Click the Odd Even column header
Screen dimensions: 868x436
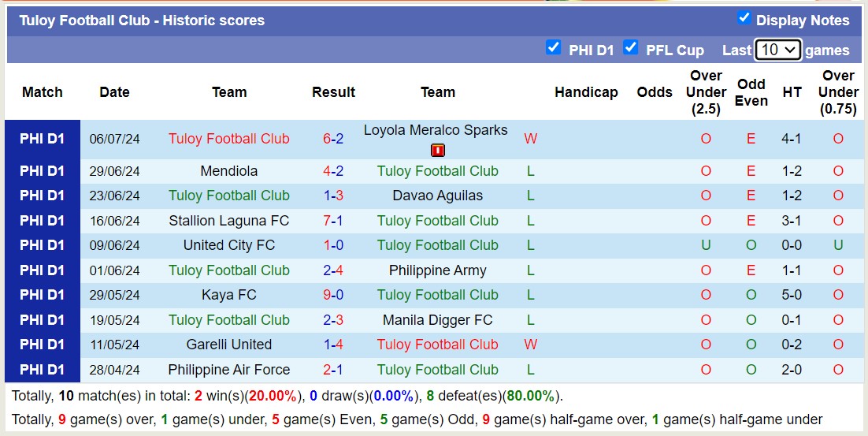[x=751, y=92]
